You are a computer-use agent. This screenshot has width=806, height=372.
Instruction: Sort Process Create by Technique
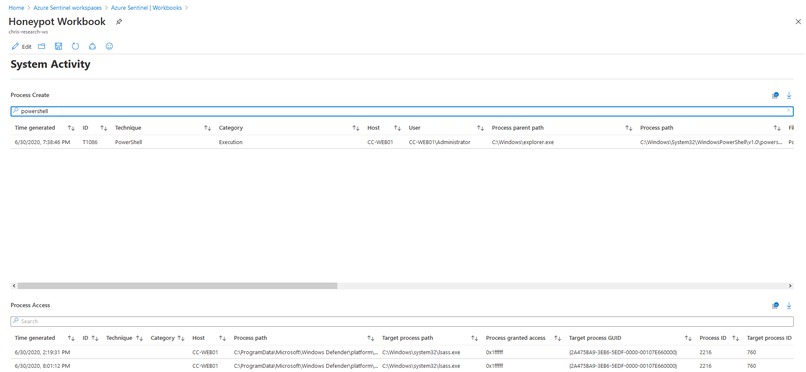click(x=208, y=128)
